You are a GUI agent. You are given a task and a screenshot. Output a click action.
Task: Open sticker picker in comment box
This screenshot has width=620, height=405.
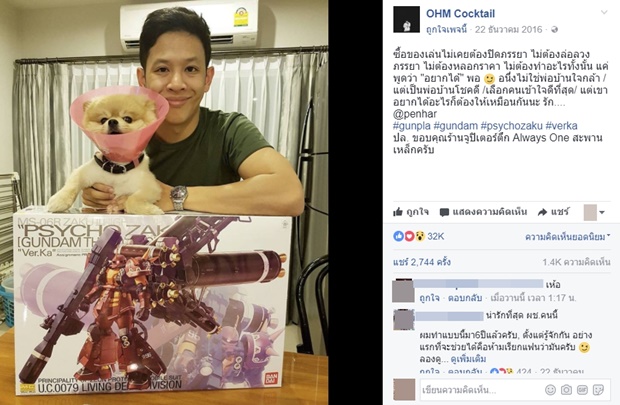(598, 390)
